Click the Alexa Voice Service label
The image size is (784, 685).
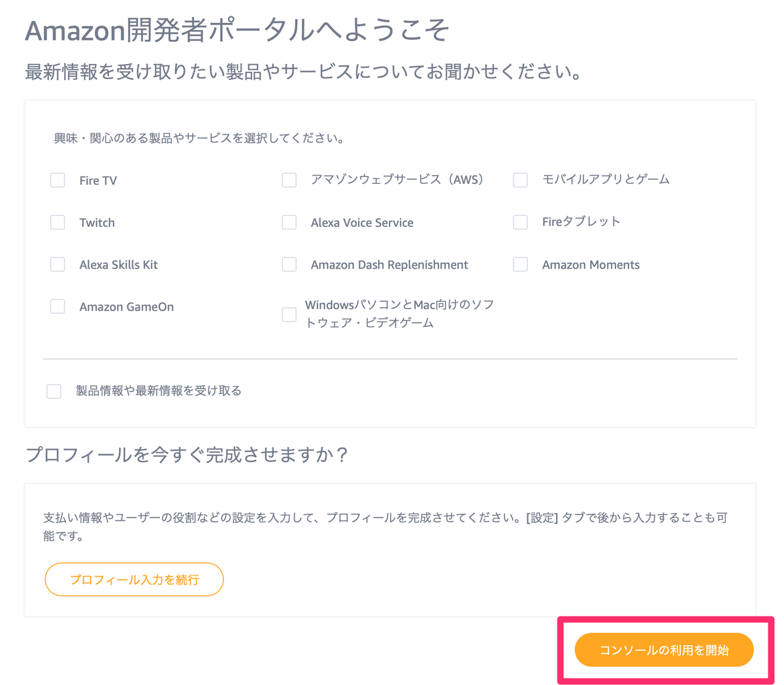click(x=362, y=222)
